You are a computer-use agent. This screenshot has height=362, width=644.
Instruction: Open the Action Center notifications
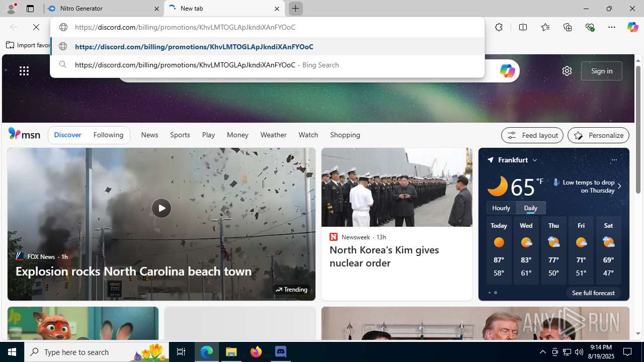pyautogui.click(x=628, y=352)
